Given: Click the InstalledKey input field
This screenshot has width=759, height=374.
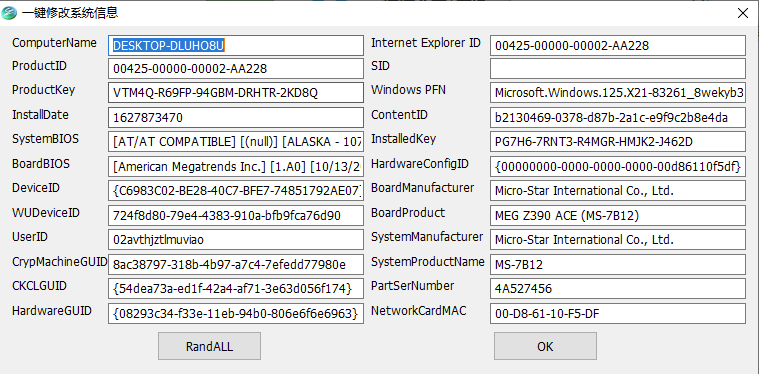Looking at the screenshot, I should 618,142.
